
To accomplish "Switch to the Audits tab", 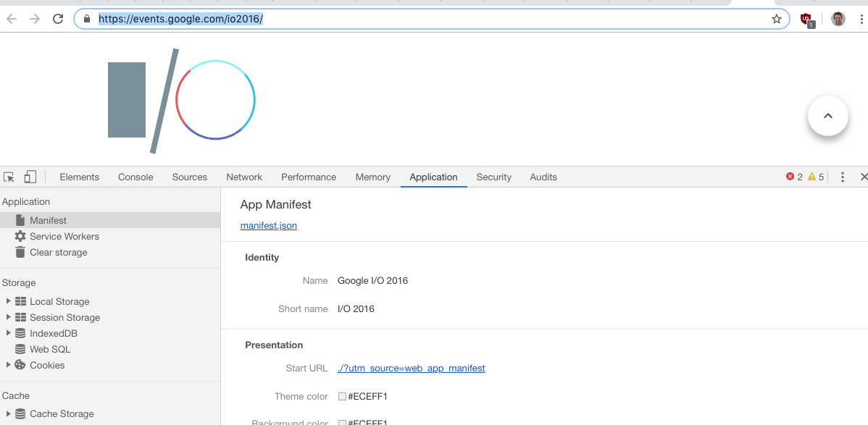I will tap(543, 177).
